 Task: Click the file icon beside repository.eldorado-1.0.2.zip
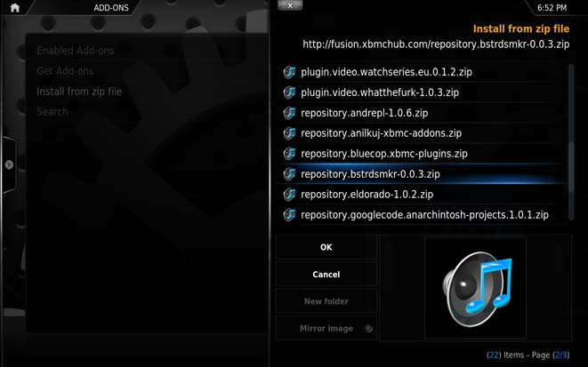pyautogui.click(x=289, y=195)
